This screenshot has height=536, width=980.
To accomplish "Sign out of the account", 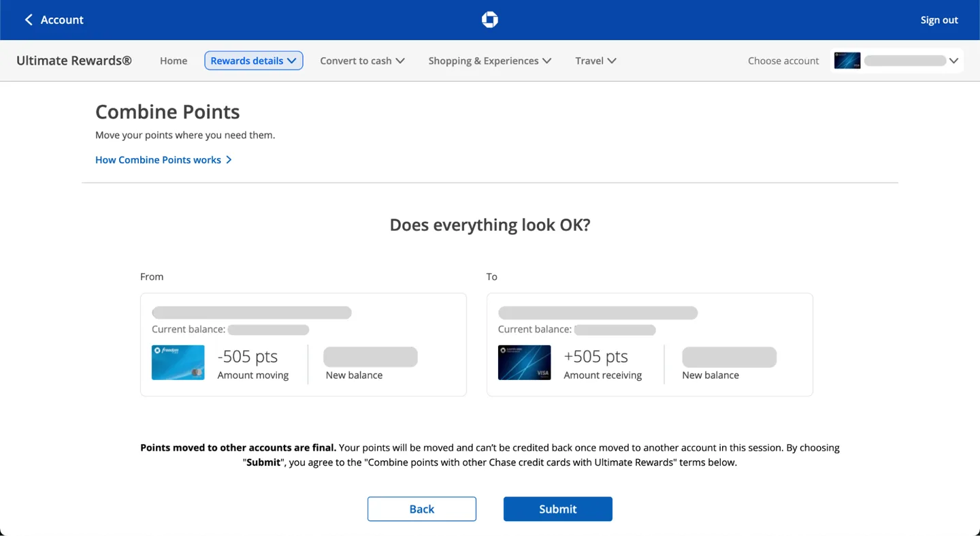I will point(938,20).
